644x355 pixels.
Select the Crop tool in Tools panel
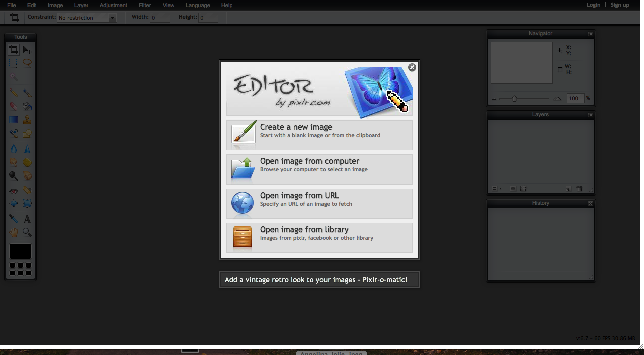point(14,50)
